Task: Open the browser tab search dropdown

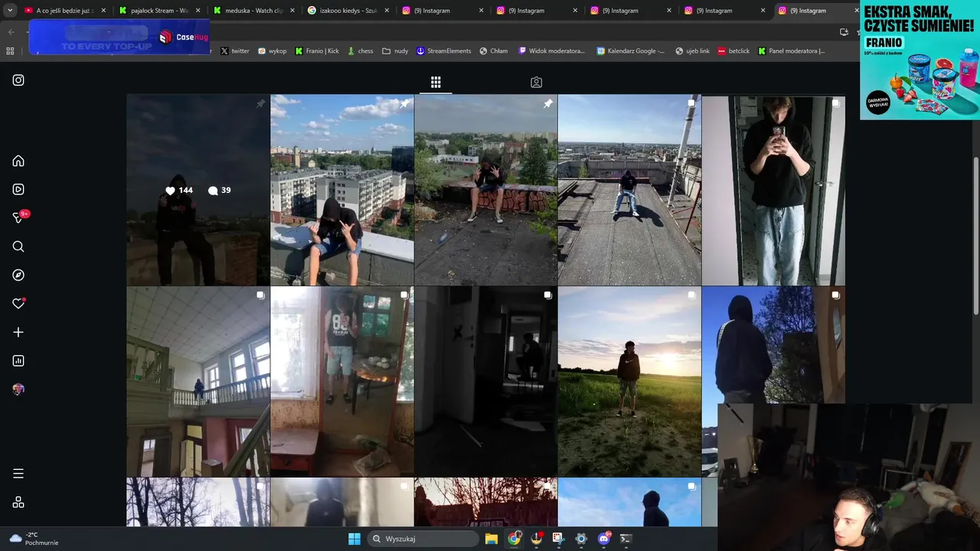Action: pos(10,11)
